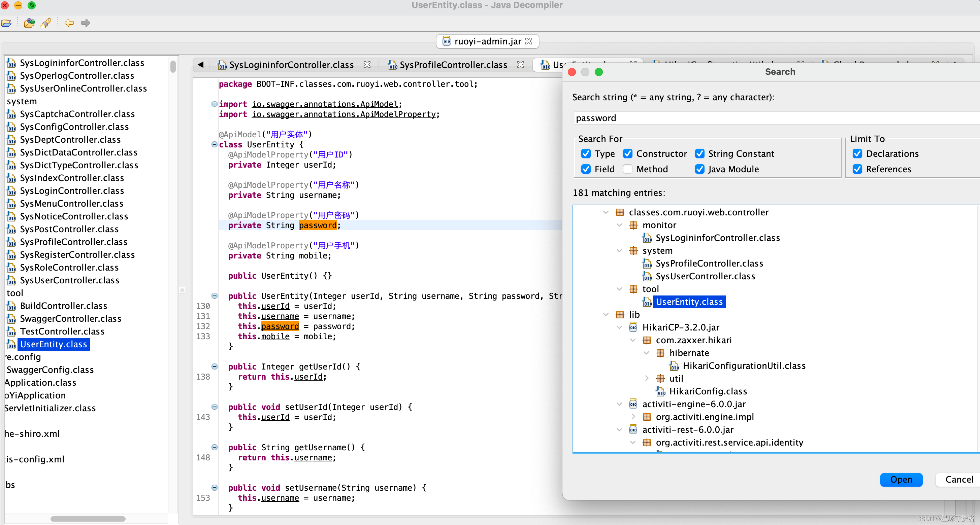Click the Back arrow toolbar icon
Image resolution: width=980 pixels, height=525 pixels.
69,23
